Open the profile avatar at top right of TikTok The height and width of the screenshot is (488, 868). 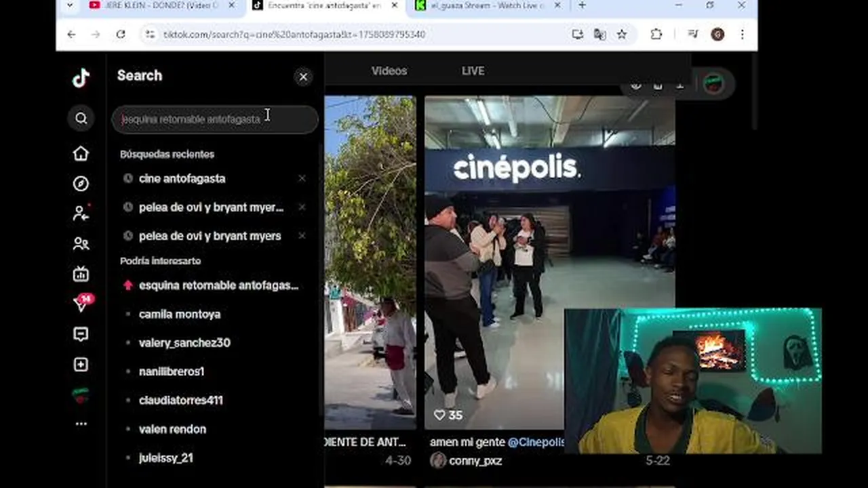713,84
